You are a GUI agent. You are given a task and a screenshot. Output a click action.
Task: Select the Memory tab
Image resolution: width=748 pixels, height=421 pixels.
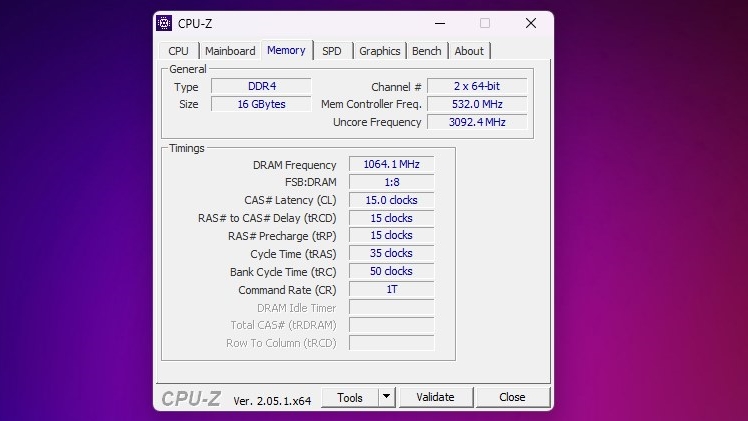point(286,50)
